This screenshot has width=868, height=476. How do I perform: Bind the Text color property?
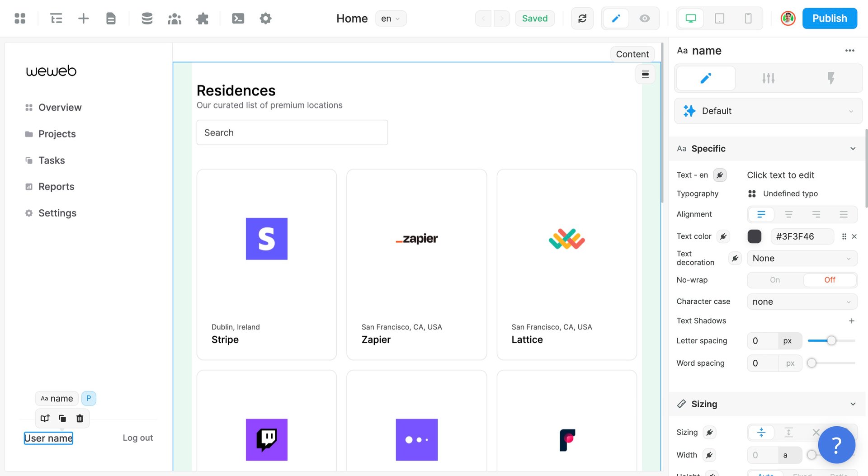point(723,236)
